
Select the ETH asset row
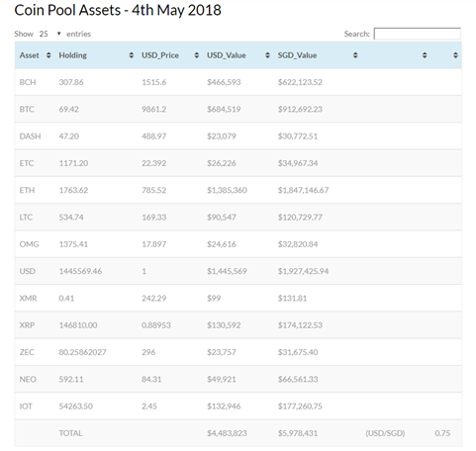[x=238, y=190]
